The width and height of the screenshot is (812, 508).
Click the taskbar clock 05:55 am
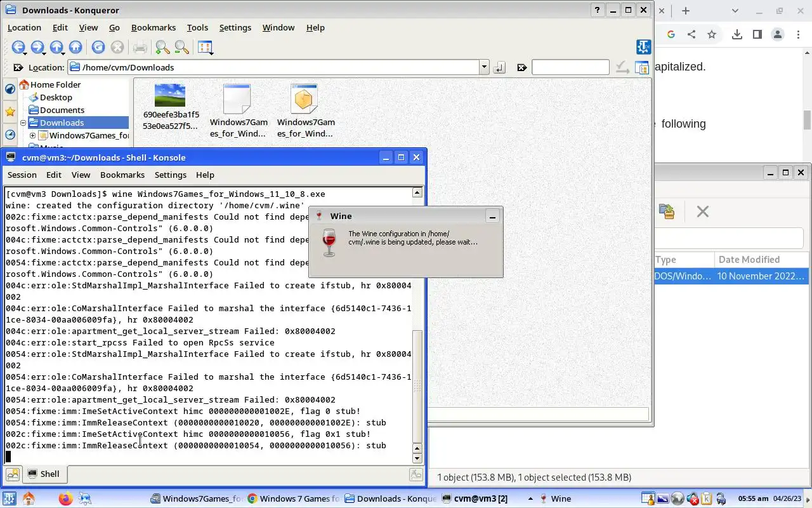[753, 498]
